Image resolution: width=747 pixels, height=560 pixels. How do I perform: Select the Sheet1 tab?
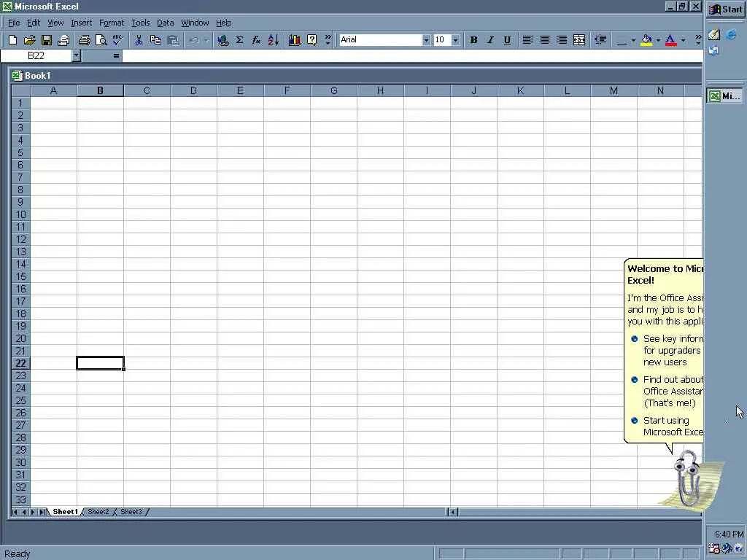tap(65, 512)
